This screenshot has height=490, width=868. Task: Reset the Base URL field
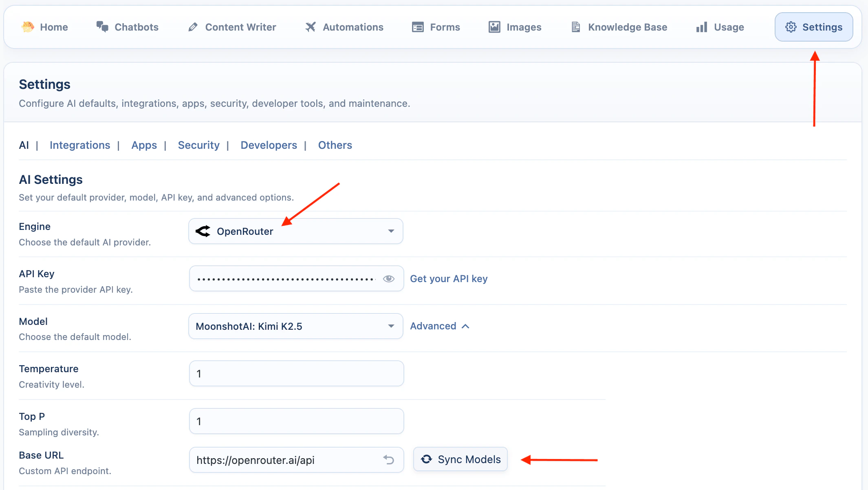coord(389,459)
